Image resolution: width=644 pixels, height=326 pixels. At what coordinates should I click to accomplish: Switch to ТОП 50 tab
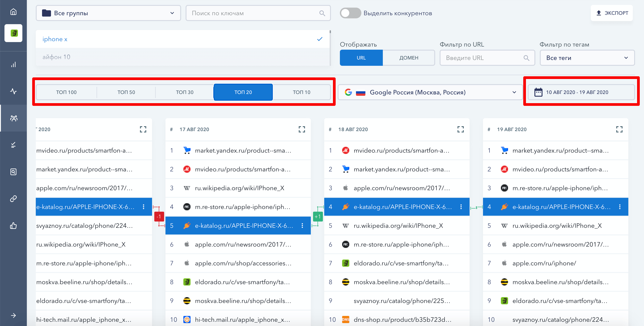(x=126, y=92)
